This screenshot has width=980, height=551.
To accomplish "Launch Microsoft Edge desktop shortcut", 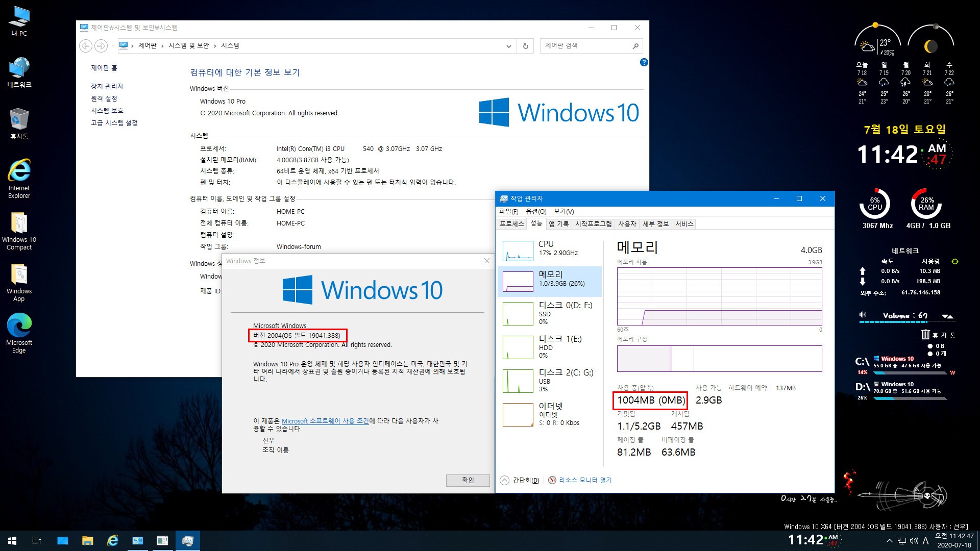I will [x=19, y=334].
